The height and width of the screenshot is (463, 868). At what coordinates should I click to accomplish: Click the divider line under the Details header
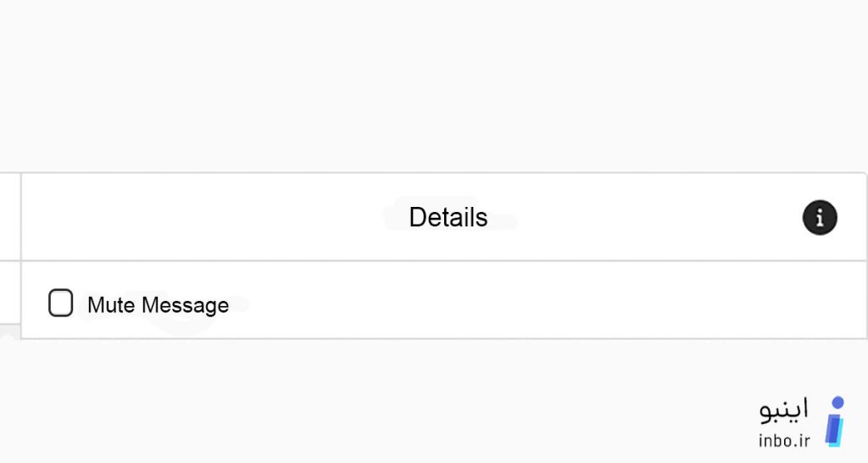(444, 260)
